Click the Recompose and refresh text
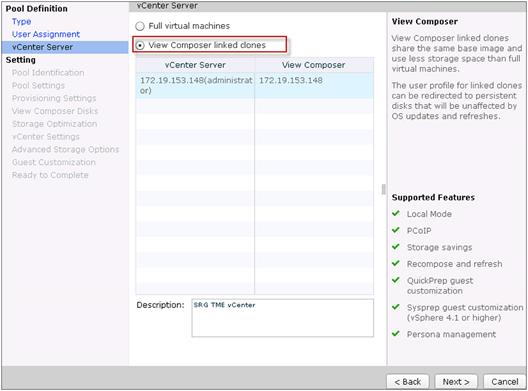 click(455, 264)
